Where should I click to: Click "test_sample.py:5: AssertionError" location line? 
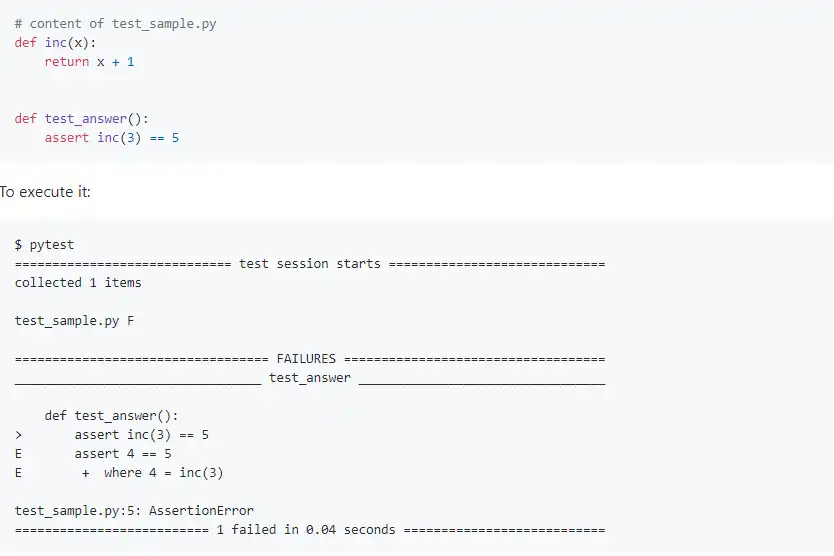(134, 511)
